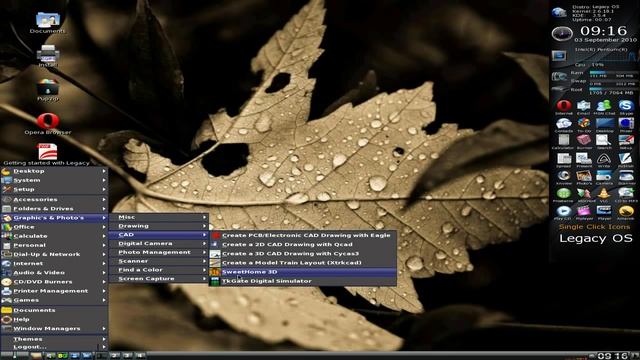
Task: Open the Scanner entry in graphics submenu
Action: click(x=159, y=261)
